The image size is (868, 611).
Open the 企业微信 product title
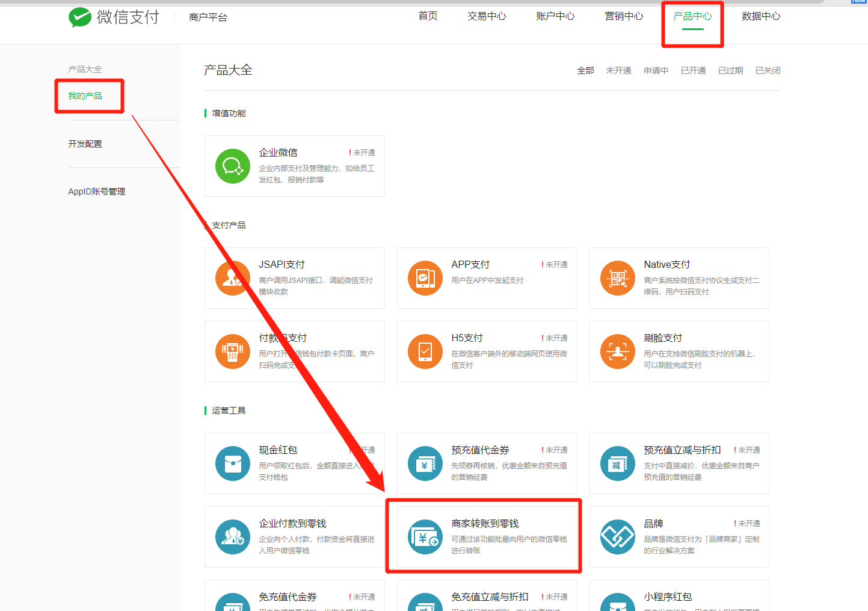(279, 153)
